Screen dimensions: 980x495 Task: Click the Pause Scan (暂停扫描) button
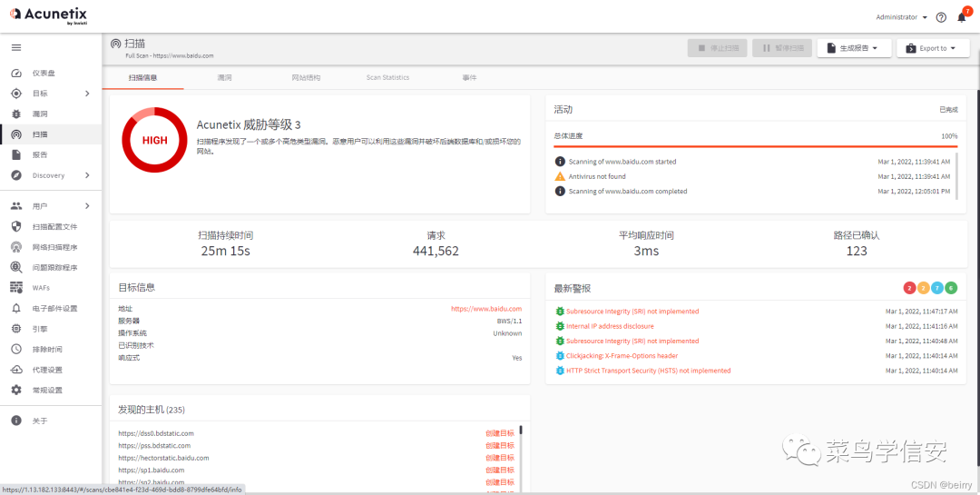782,48
